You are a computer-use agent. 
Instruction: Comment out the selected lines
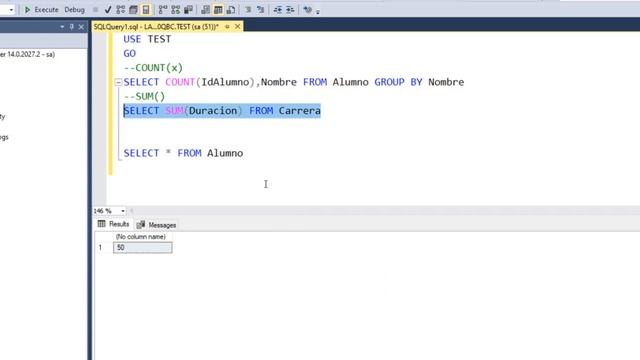pyautogui.click(x=248, y=9)
